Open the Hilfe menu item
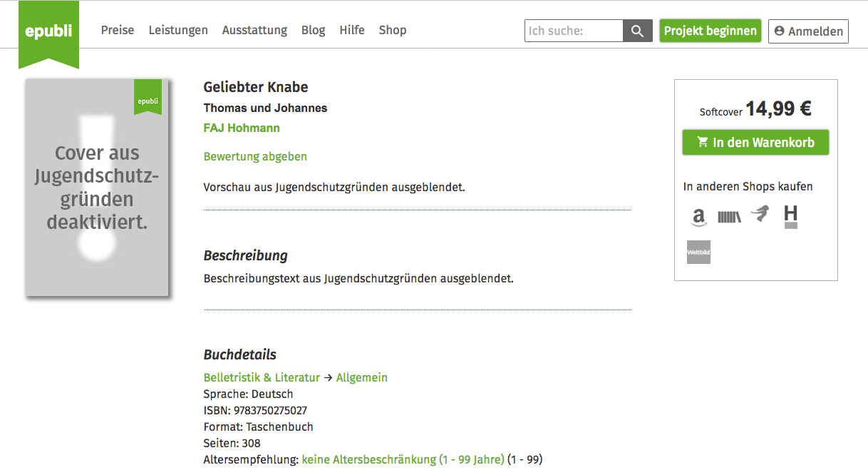868x470 pixels. pyautogui.click(x=352, y=30)
